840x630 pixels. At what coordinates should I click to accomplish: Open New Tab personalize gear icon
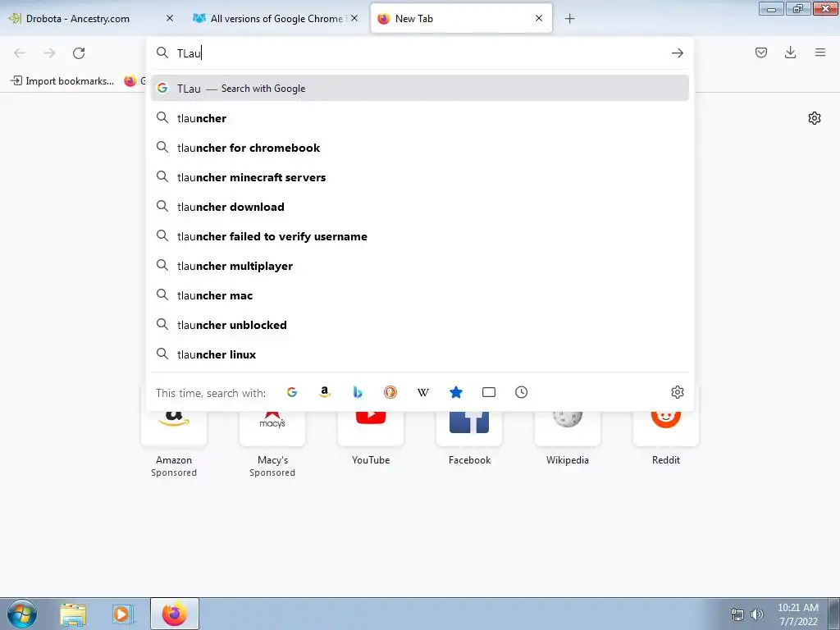tap(815, 118)
